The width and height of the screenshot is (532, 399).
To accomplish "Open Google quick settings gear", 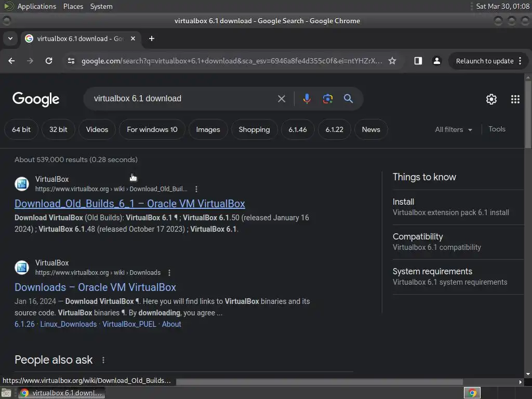I will point(491,99).
